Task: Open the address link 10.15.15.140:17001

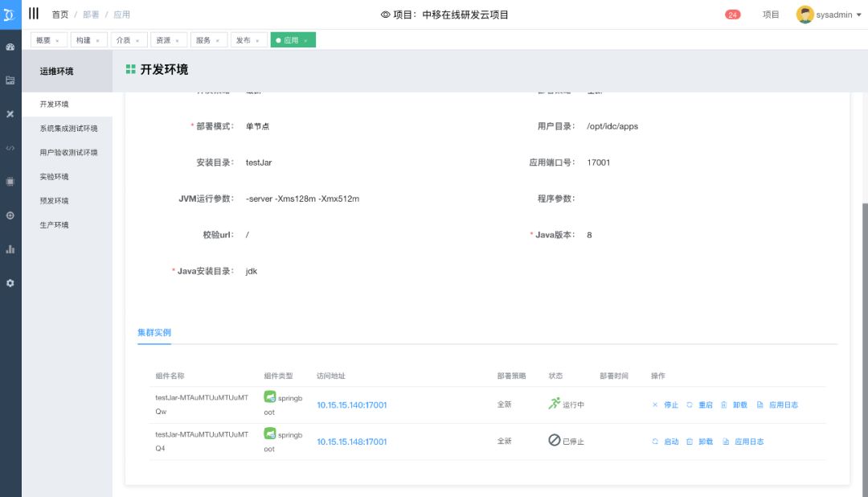Action: point(351,405)
